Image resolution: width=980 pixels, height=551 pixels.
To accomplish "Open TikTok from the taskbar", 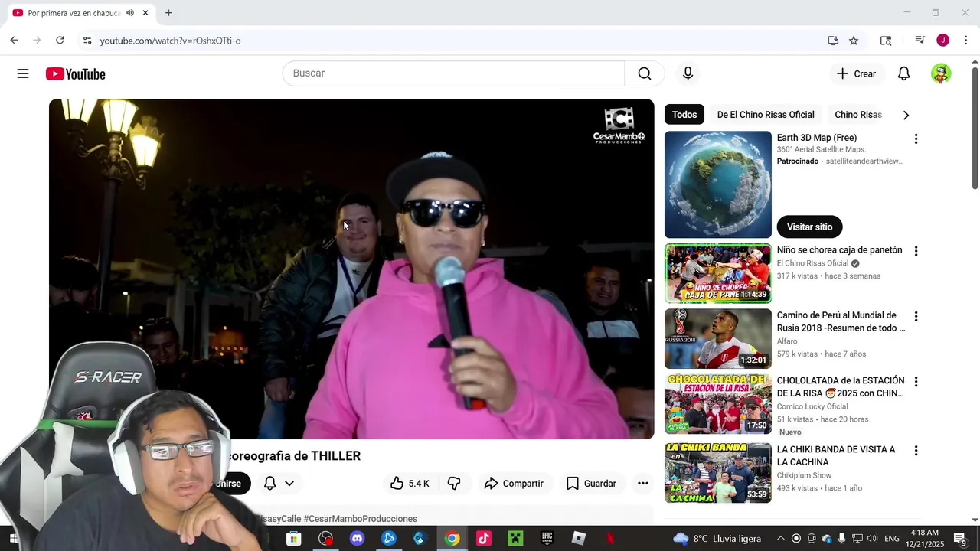I will point(483,539).
